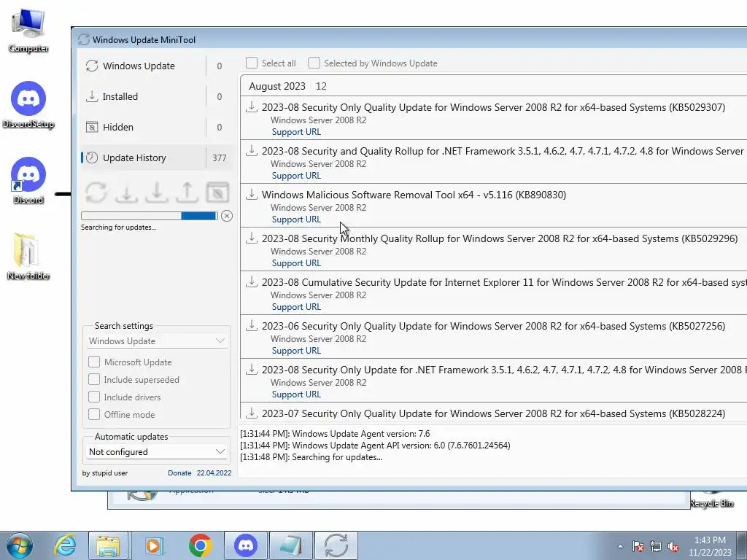Click download icon beside KB5029307 update
This screenshot has width=747, height=560.
coord(252,106)
